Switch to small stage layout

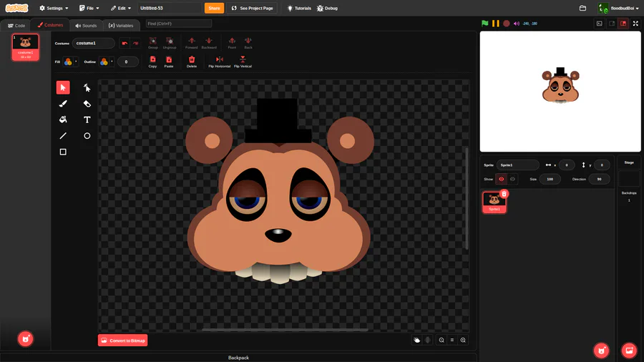point(612,24)
